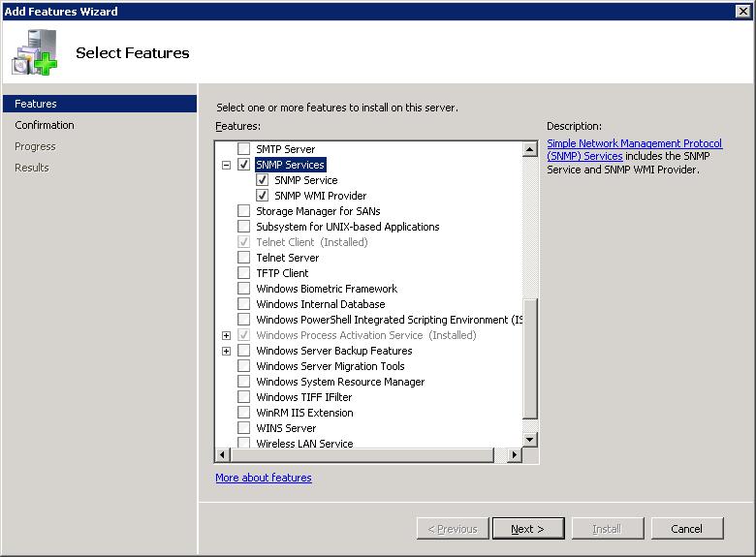This screenshot has width=756, height=557.
Task: Select the TFTP Client label
Action: (x=282, y=273)
